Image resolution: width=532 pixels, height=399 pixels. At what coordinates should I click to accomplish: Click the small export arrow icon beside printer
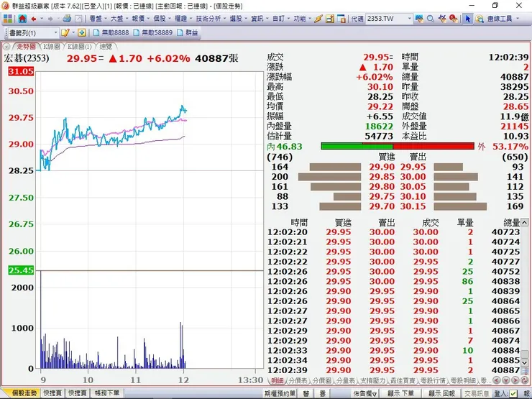pos(78,19)
